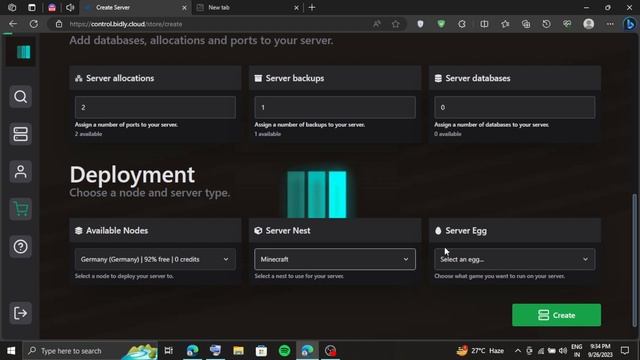The height and width of the screenshot is (360, 640).
Task: Click the gray shield extension icon
Action: point(420,24)
